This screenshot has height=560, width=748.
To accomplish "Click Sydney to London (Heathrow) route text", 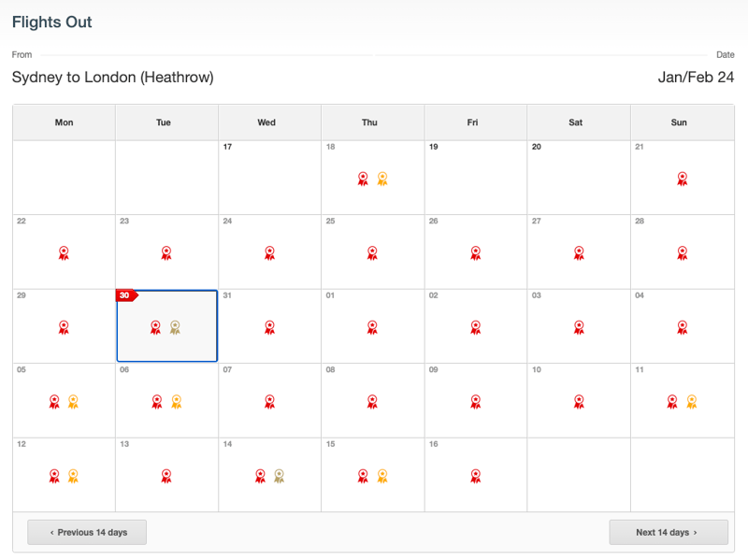I will (x=112, y=78).
